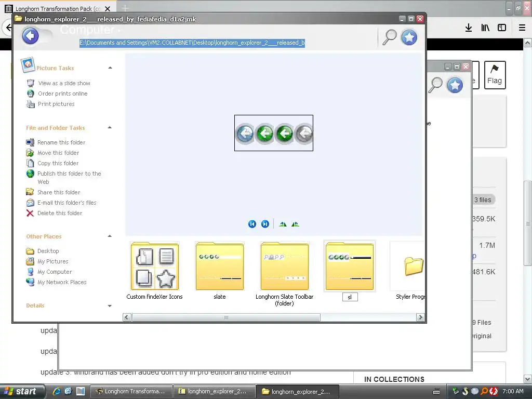Choose Rename this folder
Viewport: 532px width, 399px height.
point(61,142)
